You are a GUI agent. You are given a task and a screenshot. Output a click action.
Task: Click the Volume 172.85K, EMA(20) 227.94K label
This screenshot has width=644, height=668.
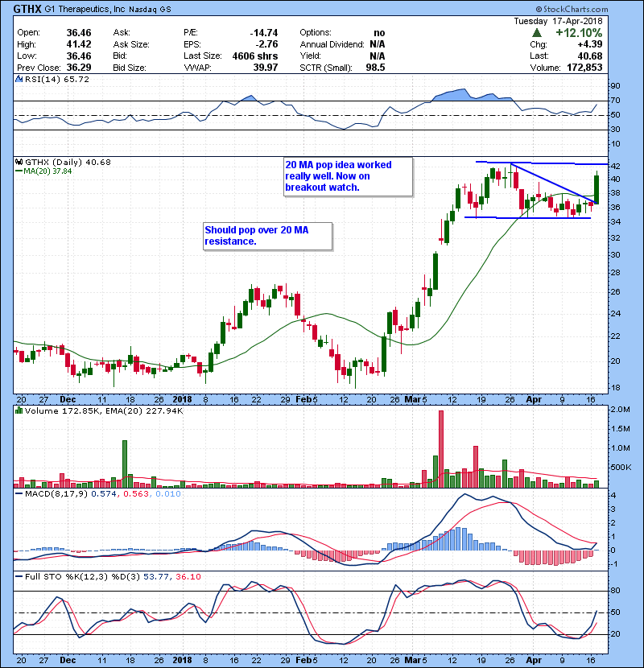pos(104,410)
